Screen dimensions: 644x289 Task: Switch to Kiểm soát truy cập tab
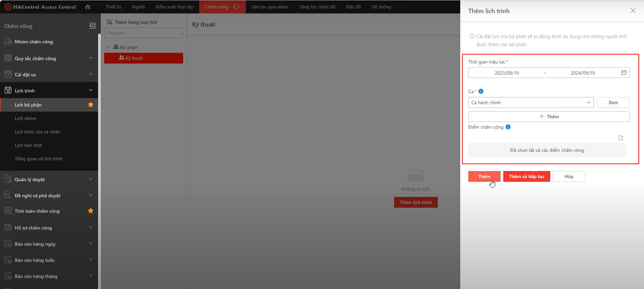174,7
